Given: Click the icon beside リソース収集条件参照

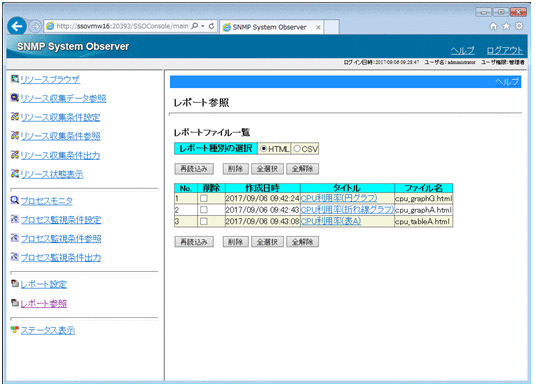Looking at the screenshot, I should (x=14, y=135).
